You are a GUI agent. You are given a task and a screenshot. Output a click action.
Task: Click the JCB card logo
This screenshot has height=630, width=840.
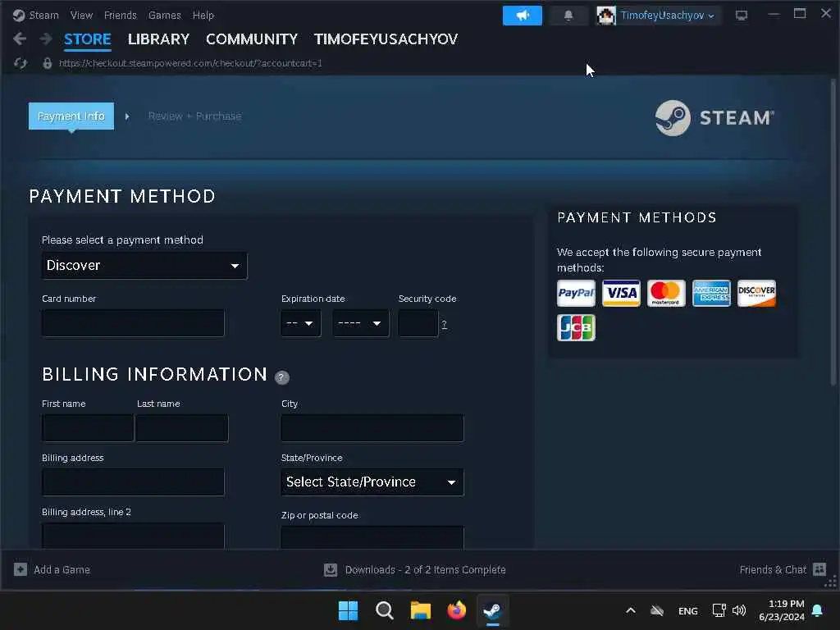click(576, 327)
